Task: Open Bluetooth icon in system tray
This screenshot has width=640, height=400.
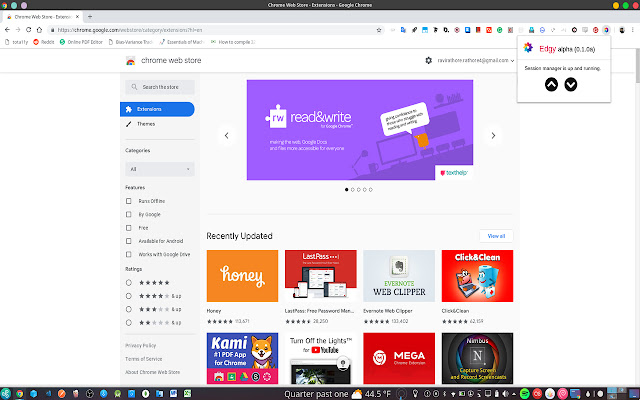Action: click(444, 394)
